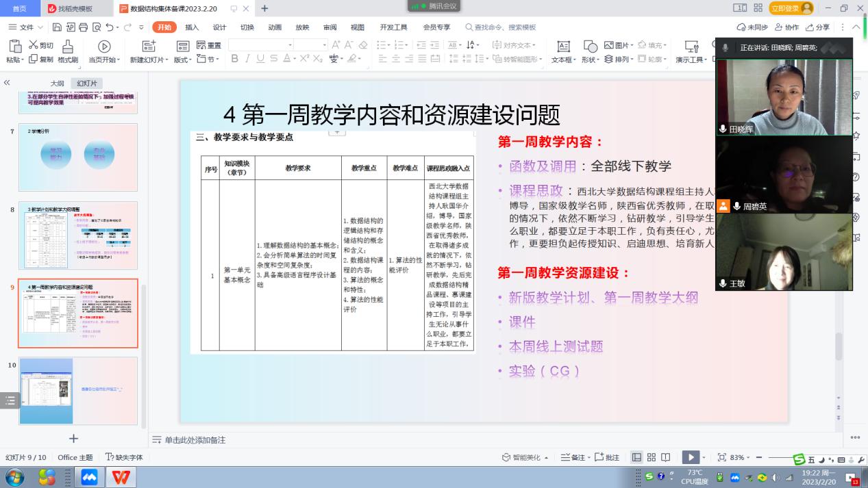Click the Cut (剪切) scissors icon
This screenshot has height=488, width=868.
pyautogui.click(x=33, y=45)
